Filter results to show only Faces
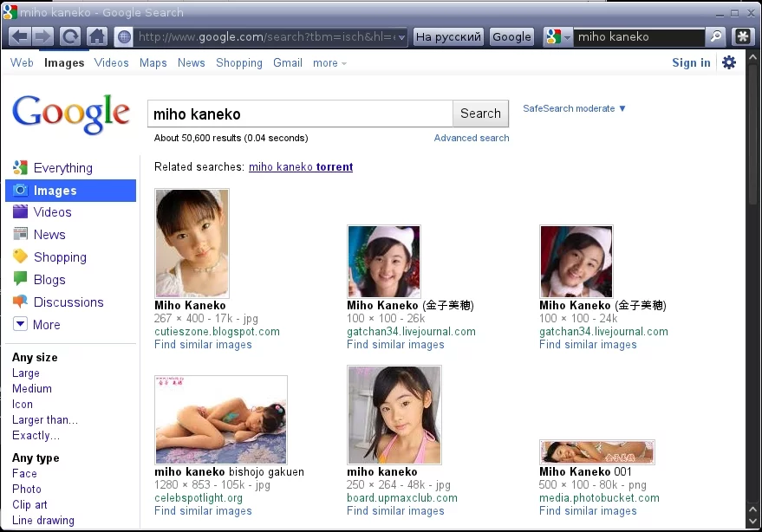762x532 pixels. pyautogui.click(x=24, y=473)
